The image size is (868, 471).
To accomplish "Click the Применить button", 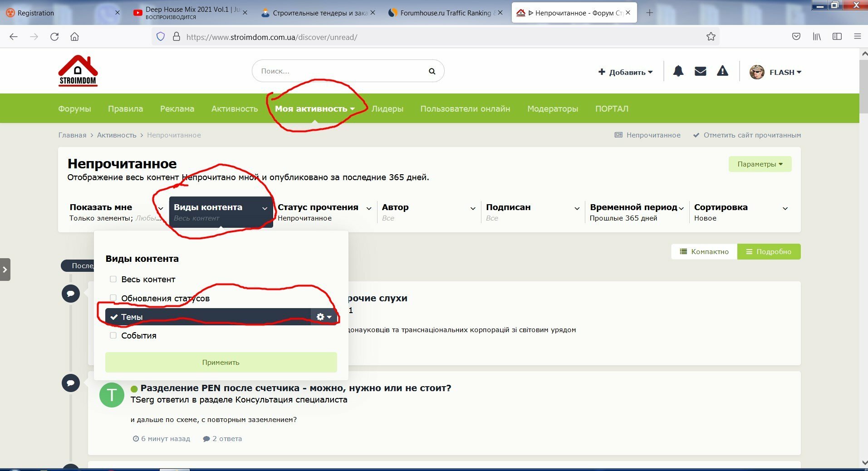I will point(221,362).
